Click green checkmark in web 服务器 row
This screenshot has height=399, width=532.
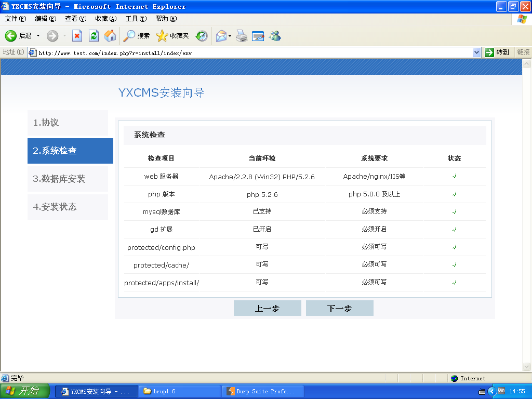[x=454, y=176]
